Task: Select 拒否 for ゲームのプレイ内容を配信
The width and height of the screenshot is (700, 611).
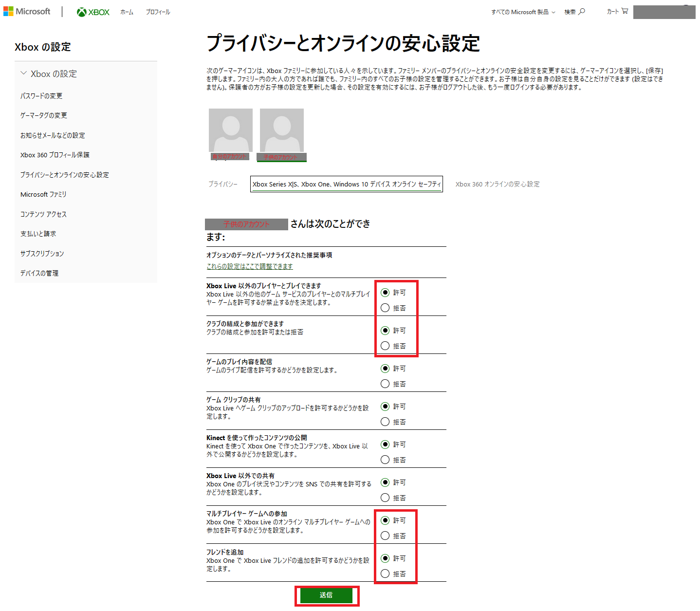Action: (385, 384)
